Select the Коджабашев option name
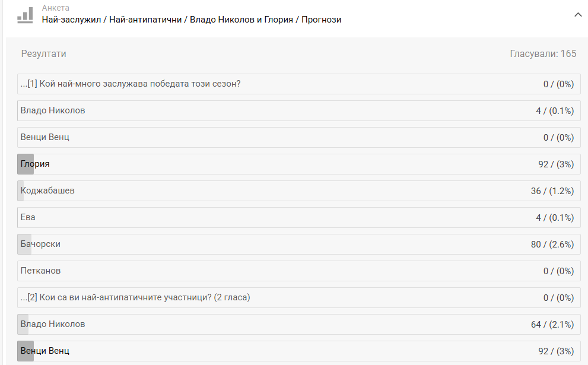588x365 pixels. click(x=47, y=191)
